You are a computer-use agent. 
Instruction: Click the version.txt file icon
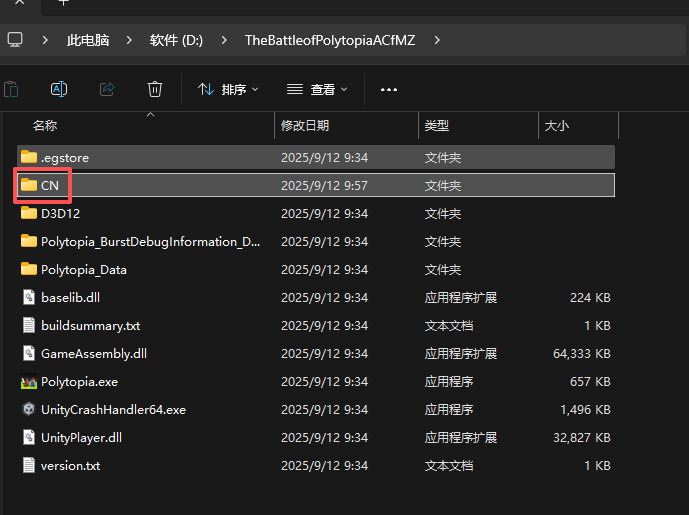[29, 465]
